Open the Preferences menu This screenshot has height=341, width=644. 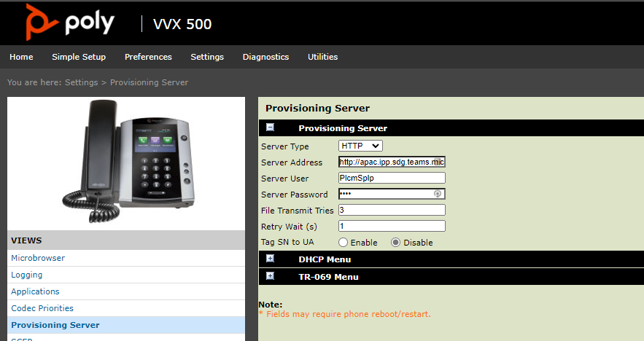(x=148, y=57)
